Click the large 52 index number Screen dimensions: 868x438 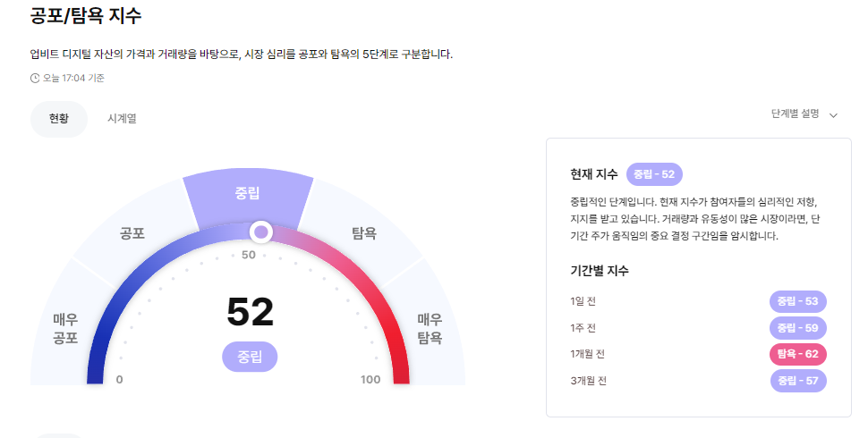point(251,313)
